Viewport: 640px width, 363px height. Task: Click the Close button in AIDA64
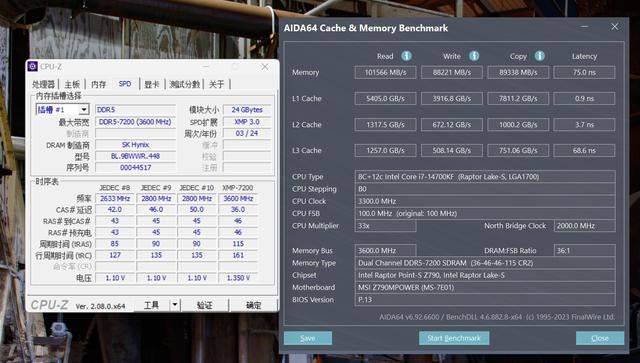pos(600,338)
